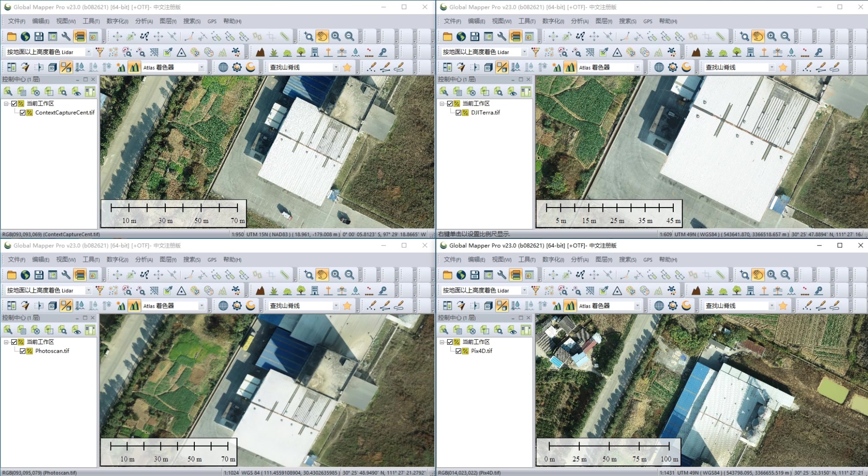Toggle visibility of ContextCaptureCent.tif layer

point(21,112)
